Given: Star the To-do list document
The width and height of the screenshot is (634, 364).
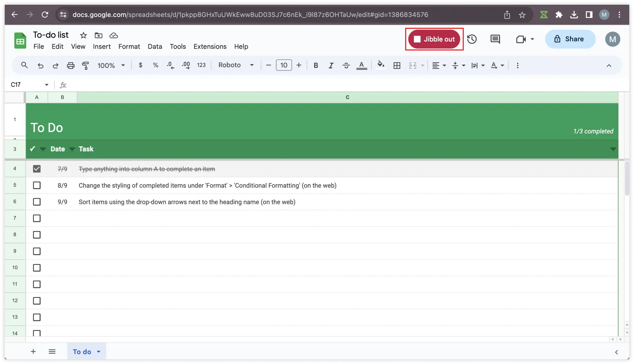Looking at the screenshot, I should [x=83, y=35].
